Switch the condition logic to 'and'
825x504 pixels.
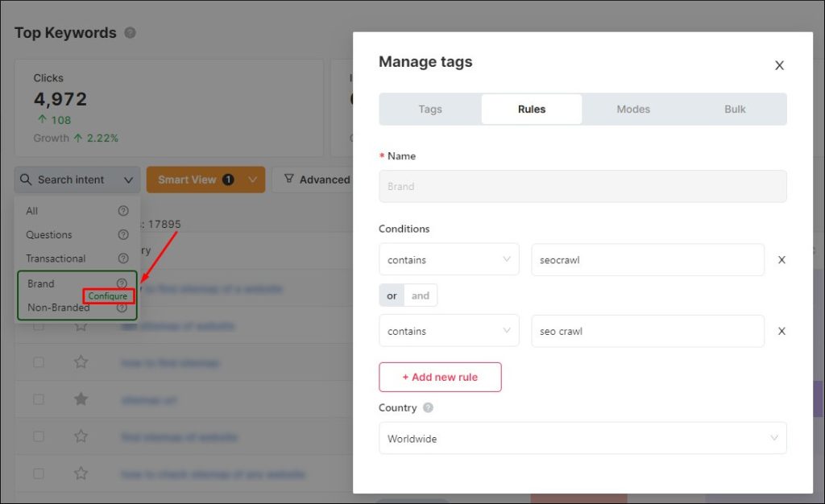point(421,295)
